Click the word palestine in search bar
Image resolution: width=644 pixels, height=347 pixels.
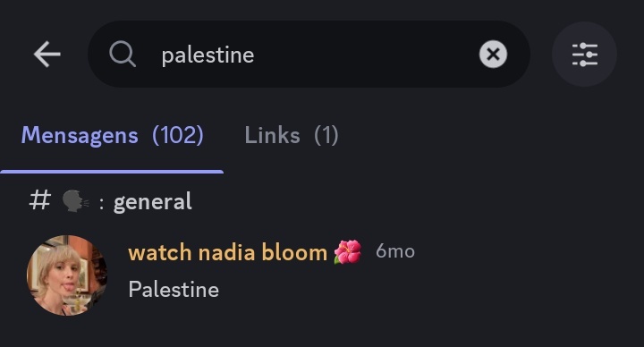tap(208, 55)
